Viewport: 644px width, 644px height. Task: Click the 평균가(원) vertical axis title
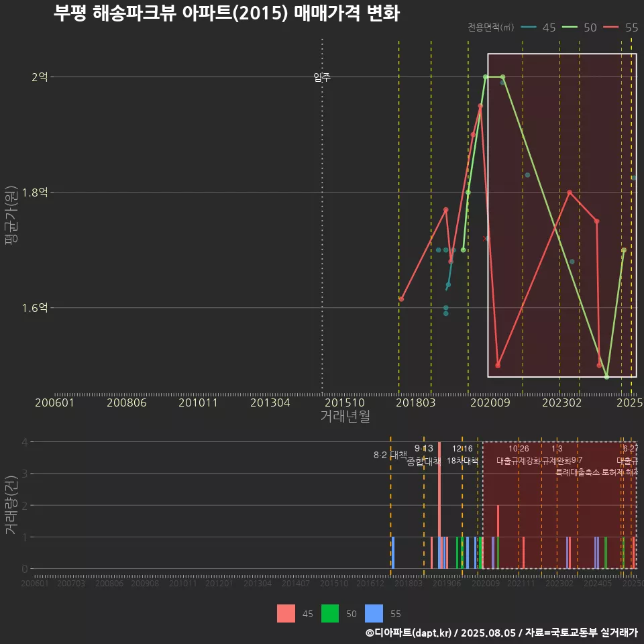(x=11, y=215)
